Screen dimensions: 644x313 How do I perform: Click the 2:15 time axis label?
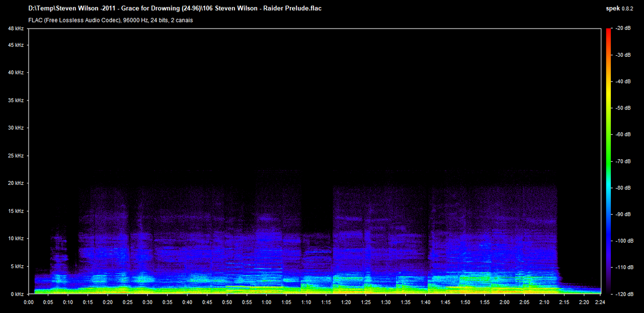(565, 302)
